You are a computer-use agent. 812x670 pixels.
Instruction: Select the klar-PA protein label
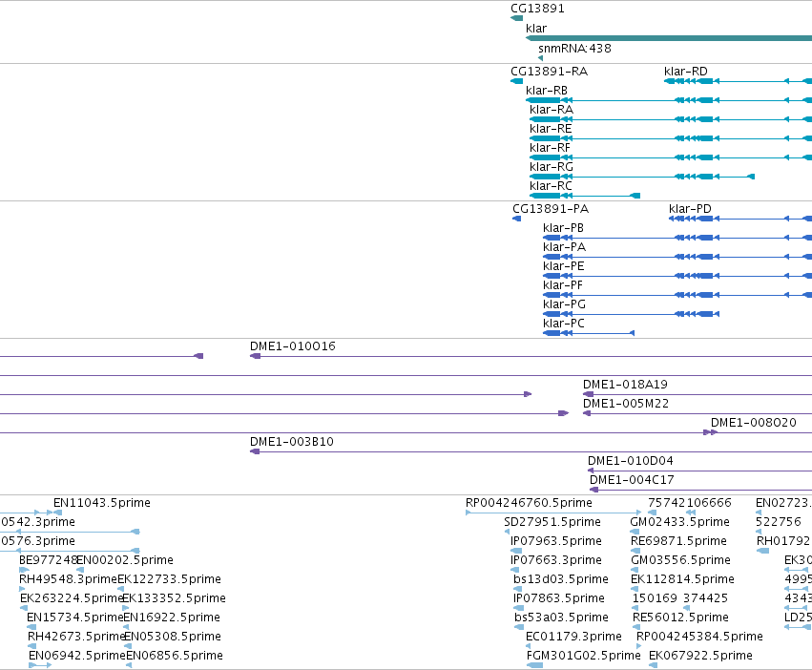click(x=565, y=248)
